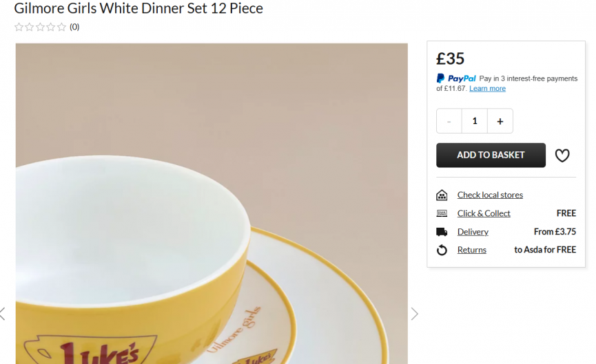Click the main dinner set product image
The height and width of the screenshot is (364, 596).
coord(212,206)
